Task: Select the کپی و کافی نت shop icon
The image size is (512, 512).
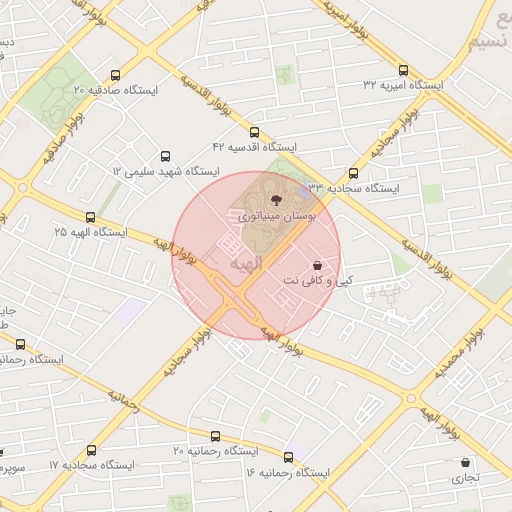Action: [317, 266]
